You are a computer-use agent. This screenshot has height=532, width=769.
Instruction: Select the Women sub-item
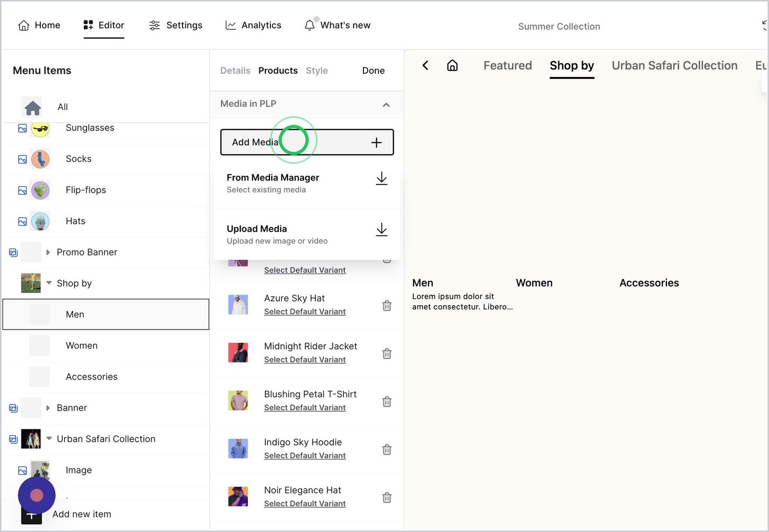point(106,346)
